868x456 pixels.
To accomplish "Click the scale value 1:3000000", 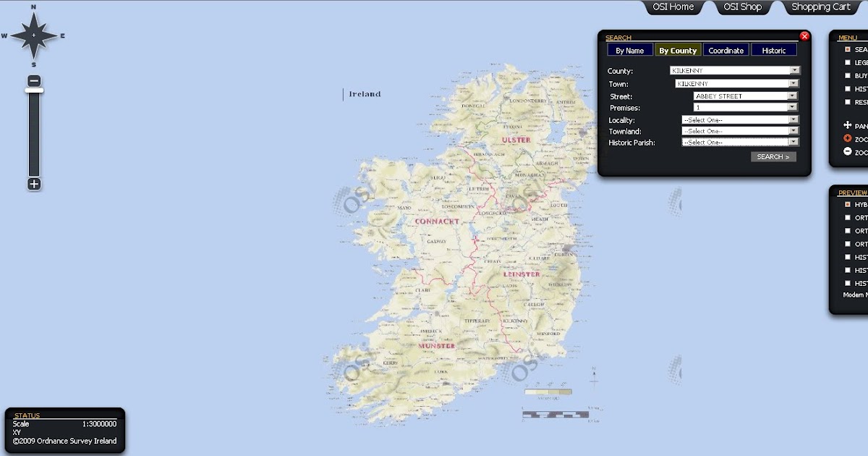I will 99,424.
